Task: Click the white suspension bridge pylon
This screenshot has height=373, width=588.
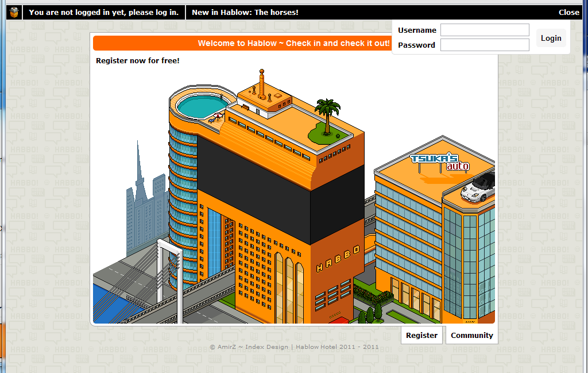Action: click(x=170, y=276)
